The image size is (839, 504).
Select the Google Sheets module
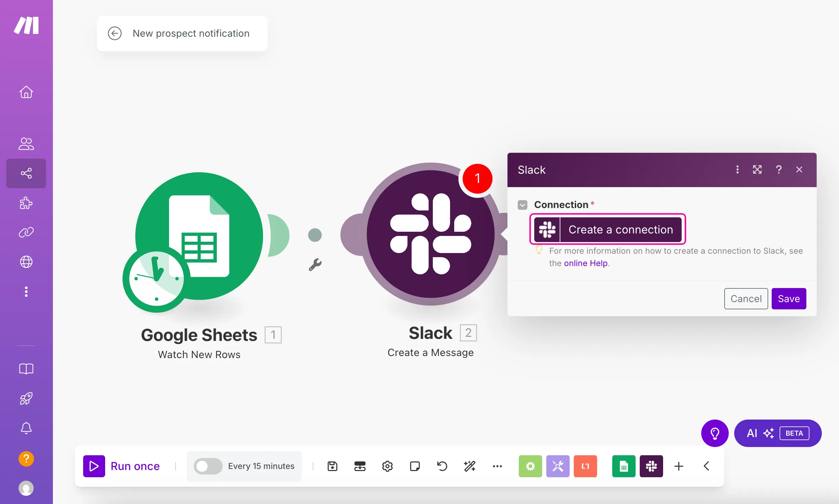click(199, 236)
